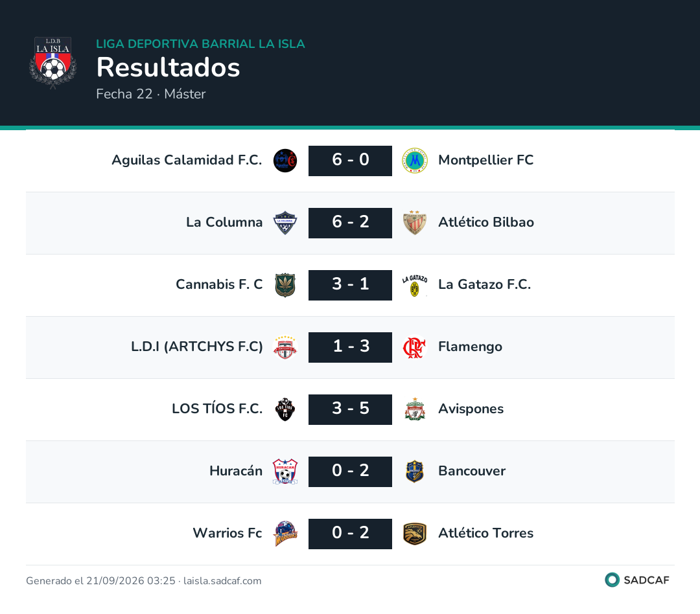Click the Warrios Fc team logo
This screenshot has height=614, width=700.
[x=285, y=534]
